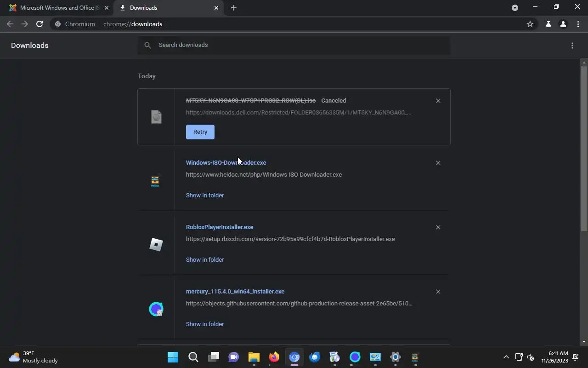Viewport: 588px width, 368px height.
Task: Click downloads.dell.com source URL
Action: pyautogui.click(x=299, y=113)
